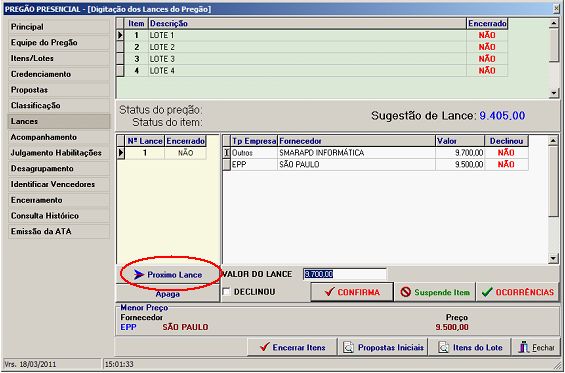The width and height of the screenshot is (565, 373).
Task: Click Encerrar Itens button
Action: click(x=292, y=348)
